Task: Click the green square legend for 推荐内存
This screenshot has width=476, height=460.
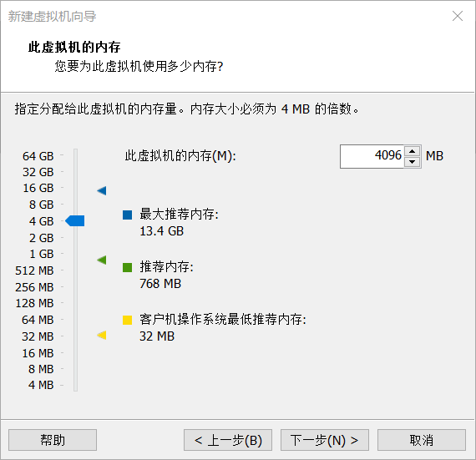Action: 127,267
